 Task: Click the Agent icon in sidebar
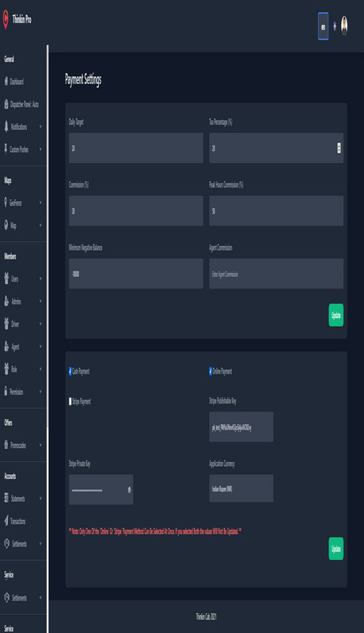coord(6,347)
